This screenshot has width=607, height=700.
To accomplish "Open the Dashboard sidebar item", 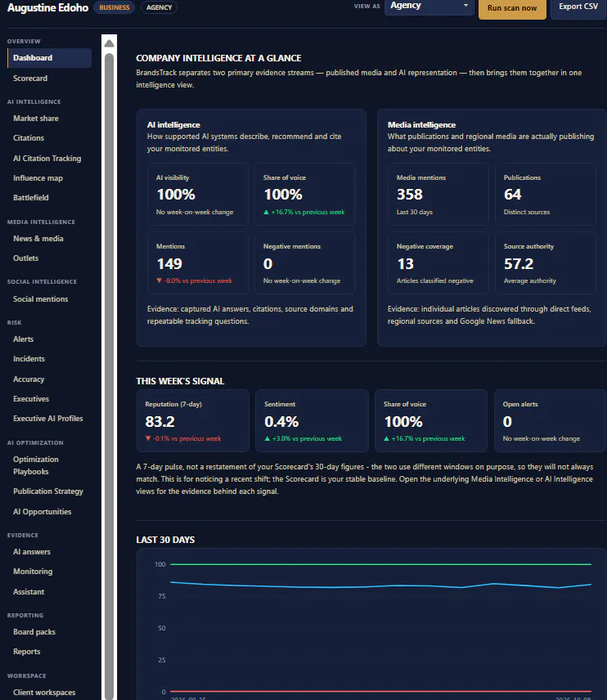I will [49, 58].
